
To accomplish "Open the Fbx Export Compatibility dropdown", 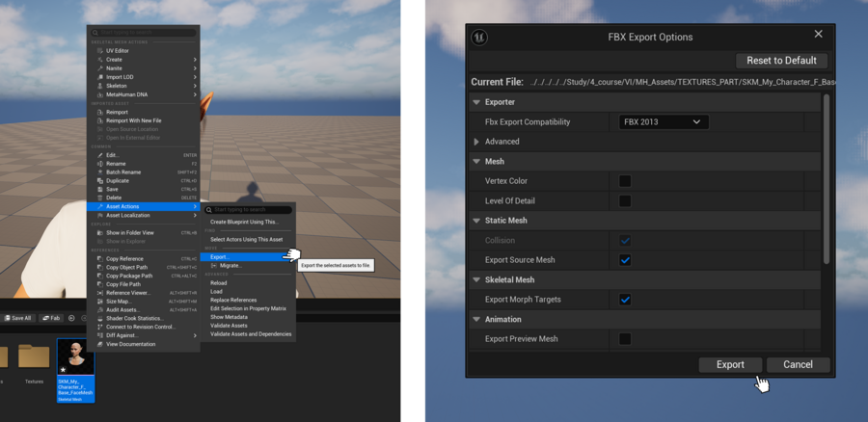I will [x=664, y=122].
